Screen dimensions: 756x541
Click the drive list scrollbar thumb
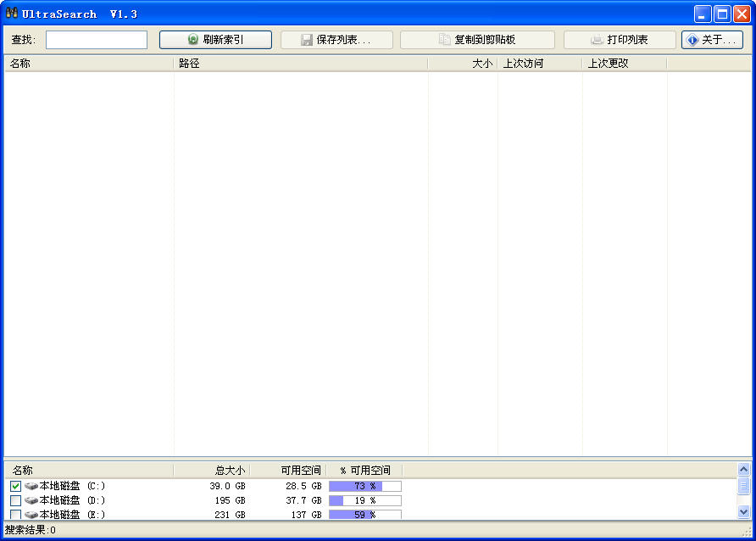743,486
